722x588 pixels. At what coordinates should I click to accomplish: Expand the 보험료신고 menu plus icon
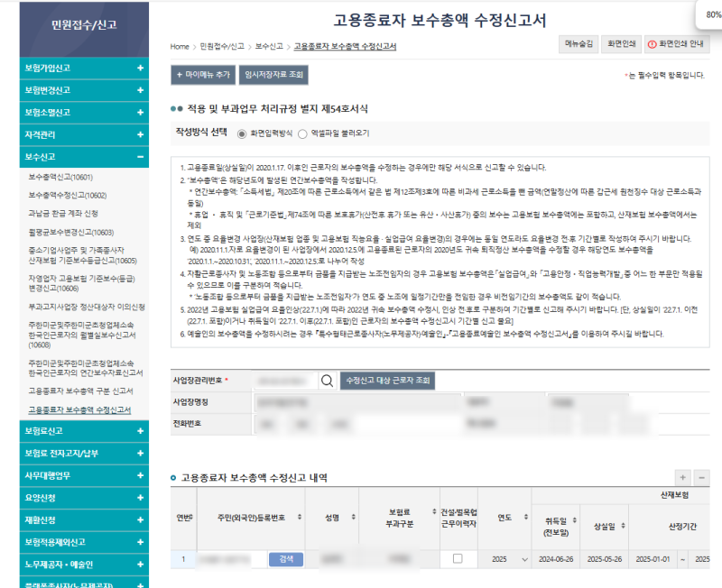(141, 431)
